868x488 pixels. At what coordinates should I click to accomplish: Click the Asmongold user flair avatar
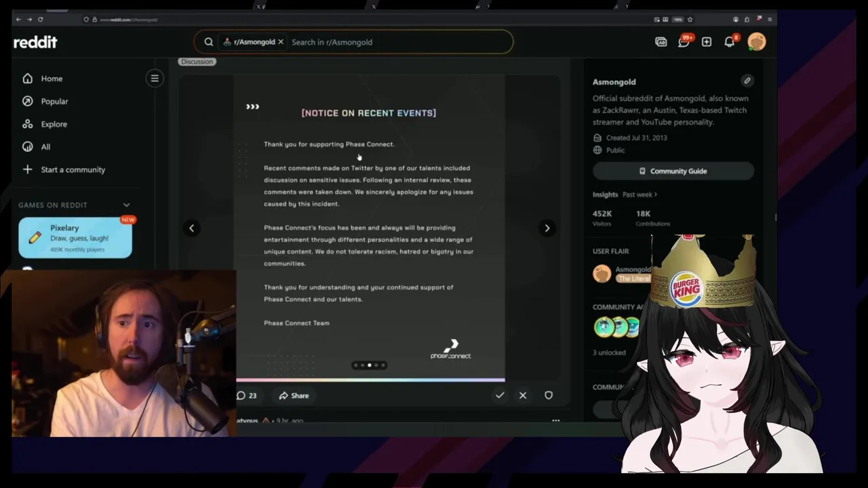click(602, 273)
